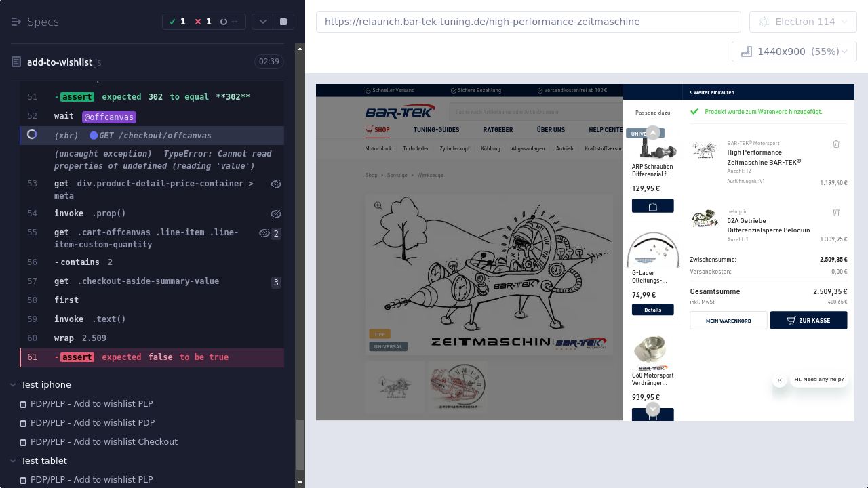
Task: Click the stop test run button
Action: pos(283,22)
